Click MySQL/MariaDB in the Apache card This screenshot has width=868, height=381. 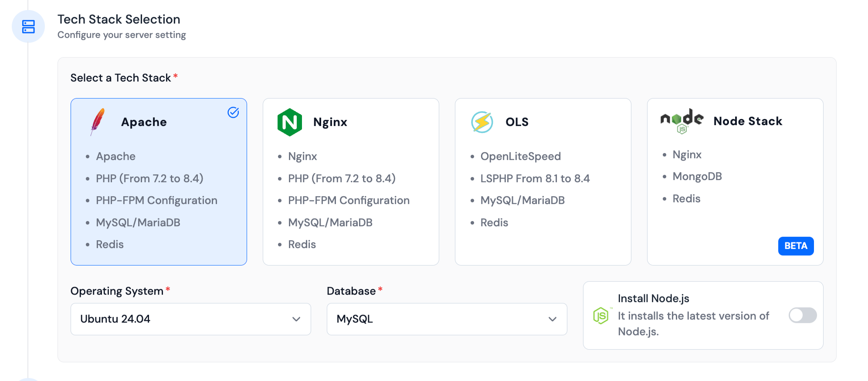point(138,222)
